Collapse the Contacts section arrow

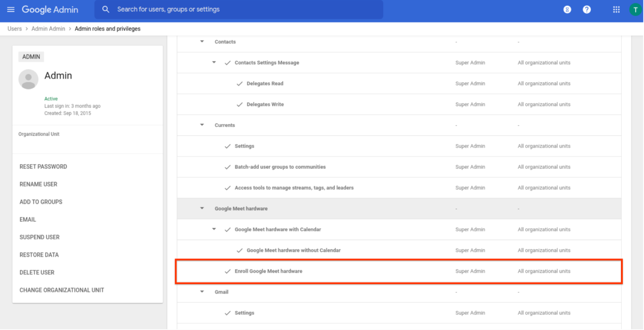pyautogui.click(x=202, y=42)
